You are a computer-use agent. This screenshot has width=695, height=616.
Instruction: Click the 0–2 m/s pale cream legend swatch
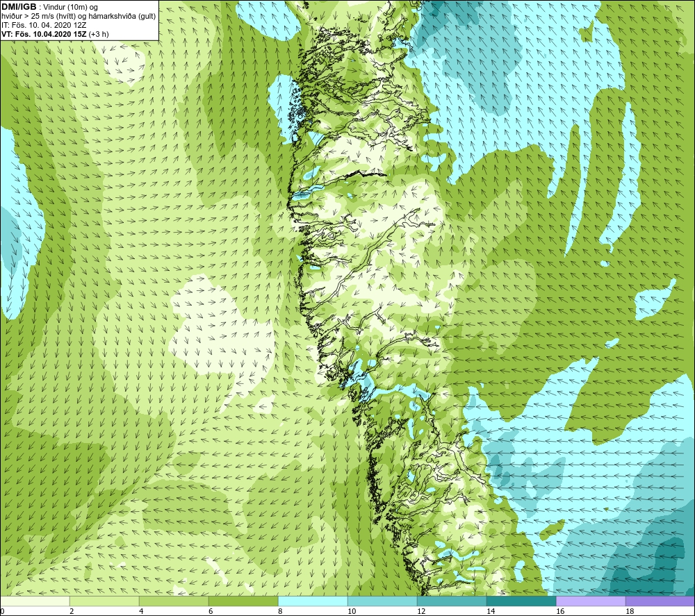tap(35, 601)
